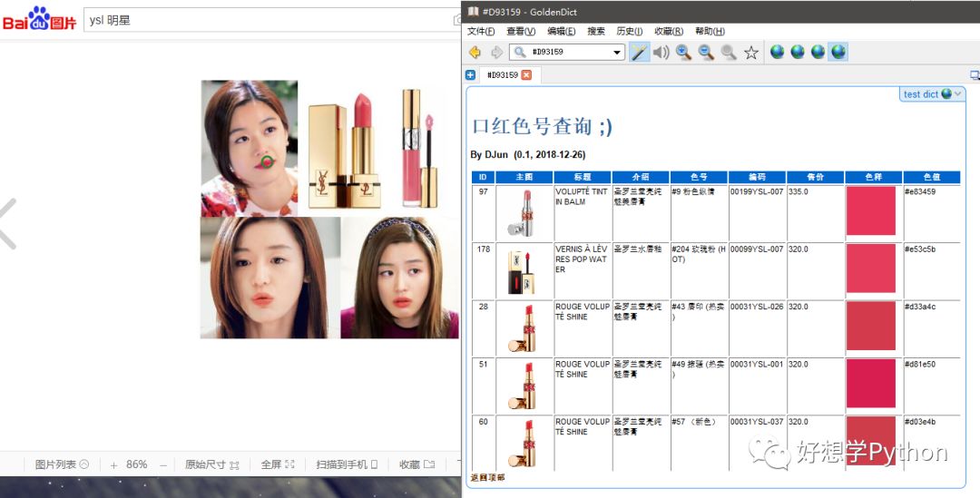Click the plus zoom button beside 86%

click(113, 464)
